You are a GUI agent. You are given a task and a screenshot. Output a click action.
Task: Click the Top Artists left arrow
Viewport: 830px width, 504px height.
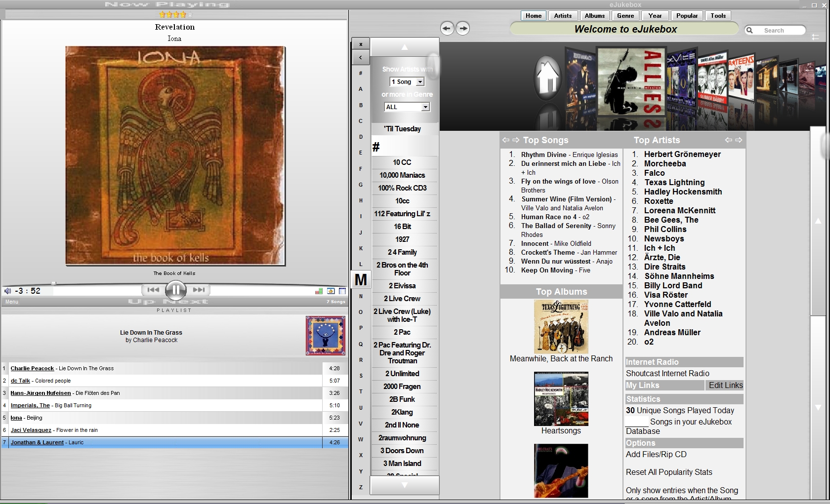click(x=728, y=140)
